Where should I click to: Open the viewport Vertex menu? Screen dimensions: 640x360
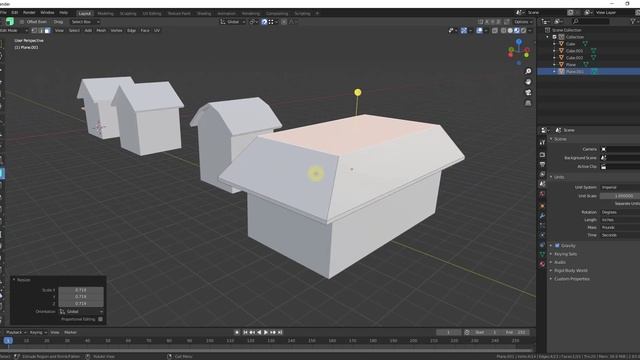pos(116,31)
